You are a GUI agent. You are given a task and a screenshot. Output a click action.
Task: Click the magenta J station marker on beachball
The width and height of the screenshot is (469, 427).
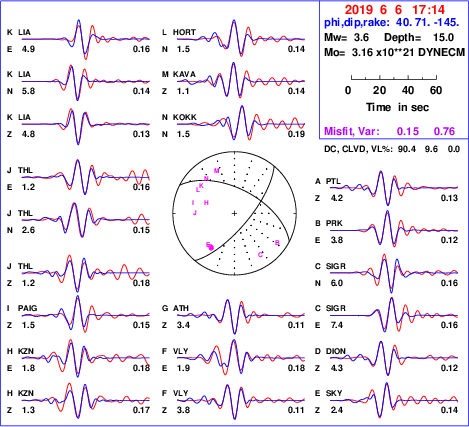[x=195, y=213]
